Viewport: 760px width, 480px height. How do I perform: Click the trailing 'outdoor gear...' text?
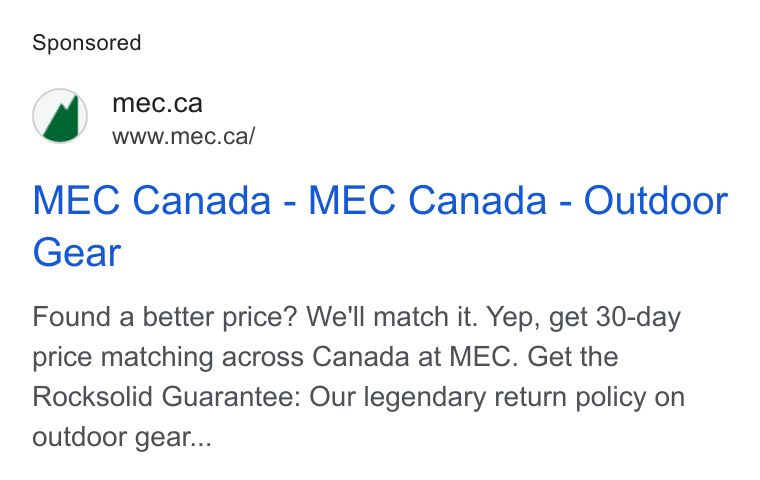point(122,437)
